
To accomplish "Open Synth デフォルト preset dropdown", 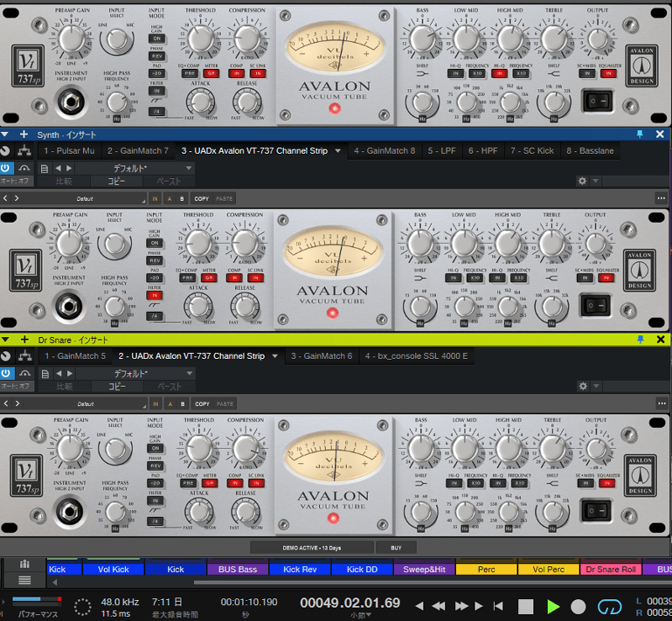I will click(x=134, y=168).
